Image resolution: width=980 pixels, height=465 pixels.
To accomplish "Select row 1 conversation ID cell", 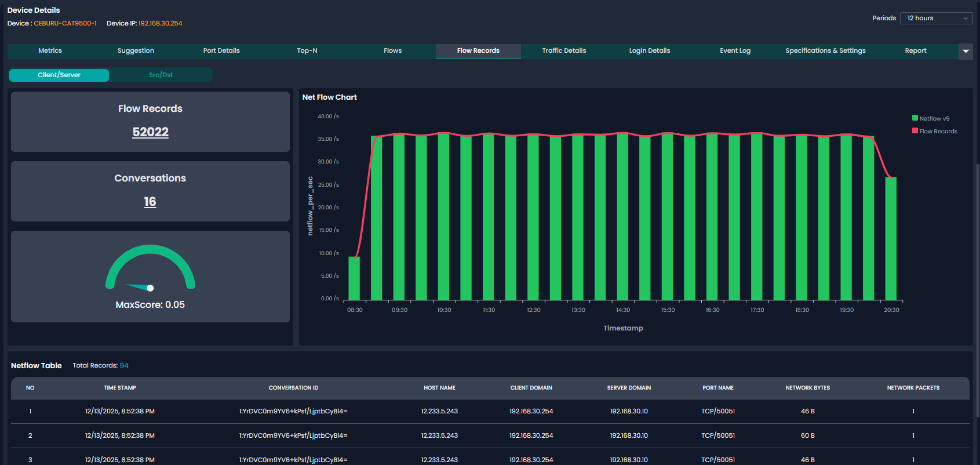I will (293, 411).
